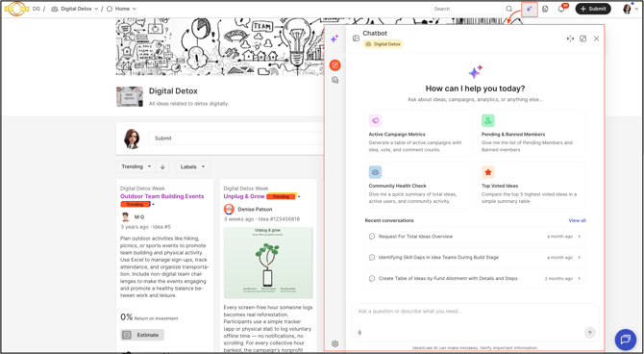Click DG breadcrumb link
This screenshot has width=644, height=354.
[37, 9]
